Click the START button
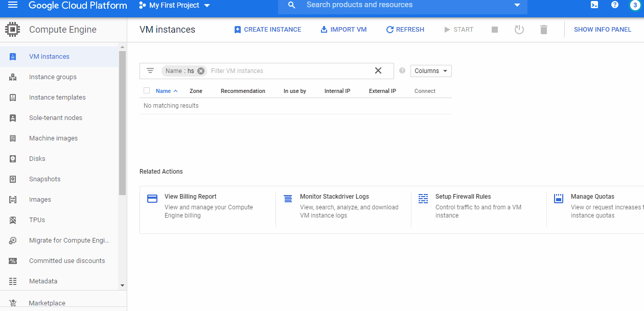The height and width of the screenshot is (311, 644). pyautogui.click(x=458, y=30)
